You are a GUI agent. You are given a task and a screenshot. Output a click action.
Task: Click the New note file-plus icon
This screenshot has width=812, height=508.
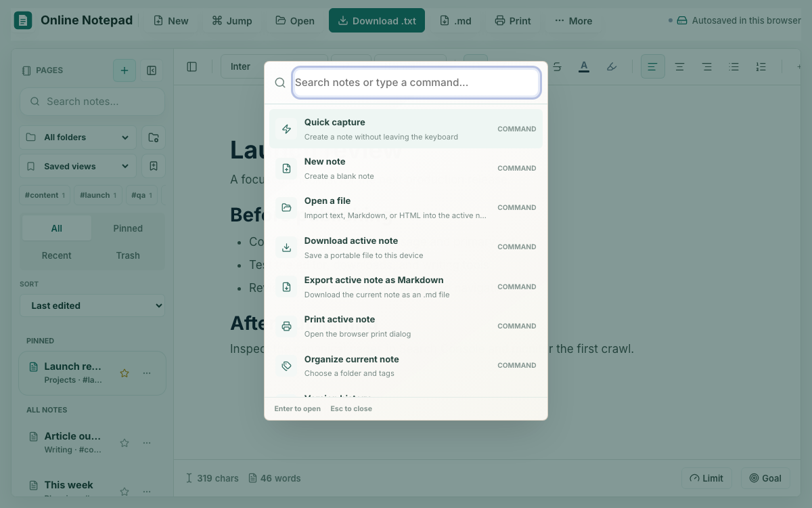tap(286, 168)
